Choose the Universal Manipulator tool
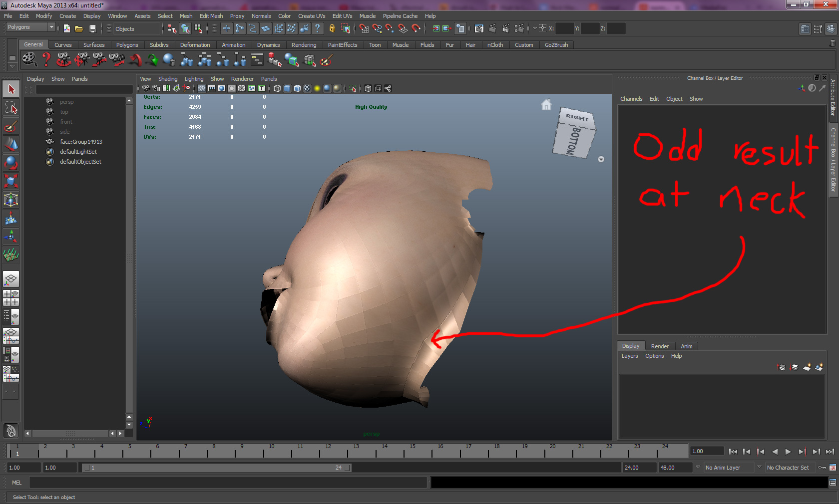 click(x=11, y=200)
